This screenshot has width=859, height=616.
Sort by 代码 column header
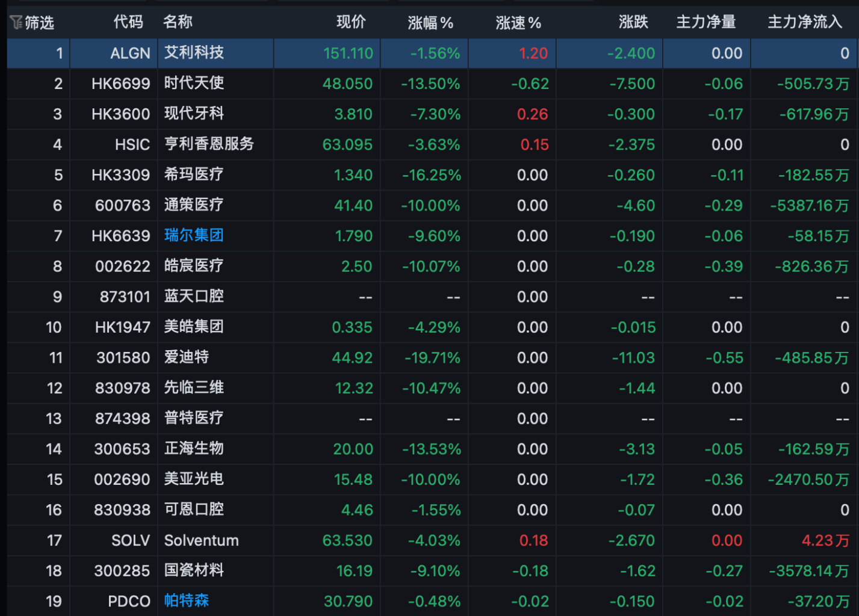(x=128, y=22)
